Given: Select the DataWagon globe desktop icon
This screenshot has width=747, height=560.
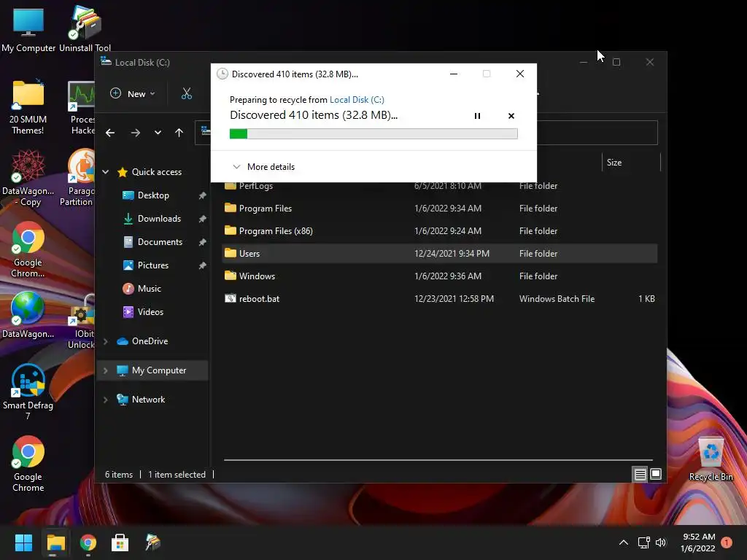Looking at the screenshot, I should pos(28,315).
